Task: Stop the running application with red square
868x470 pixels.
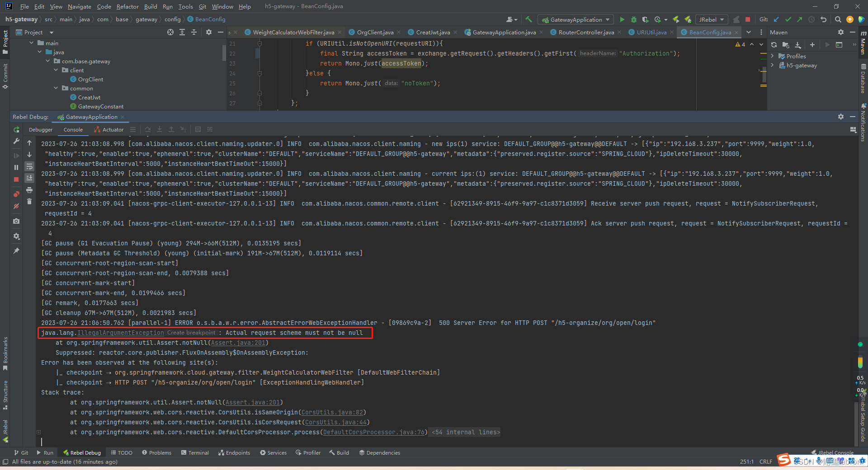Action: pyautogui.click(x=748, y=19)
